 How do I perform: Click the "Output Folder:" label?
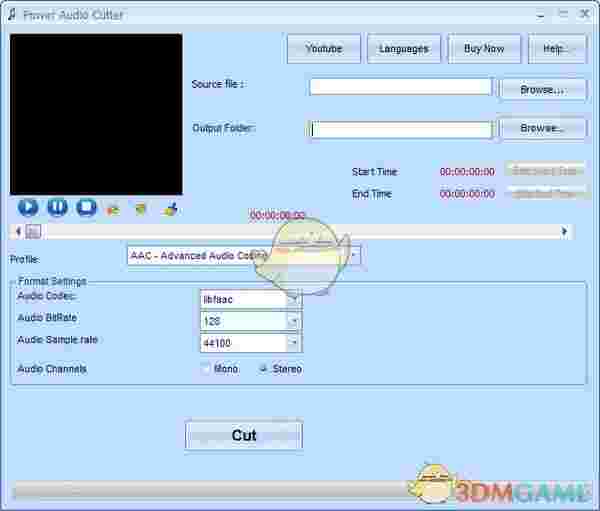223,128
